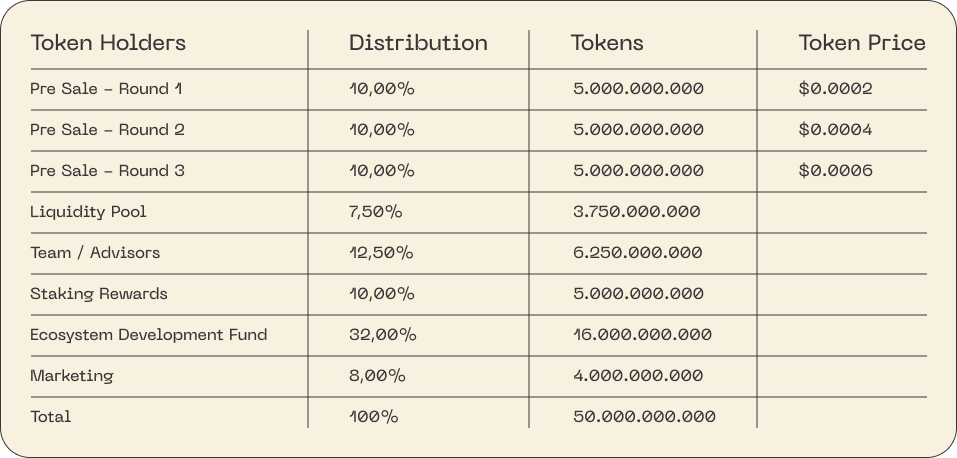957x458 pixels.
Task: Click the Team / Advisors row label
Action: coord(95,253)
